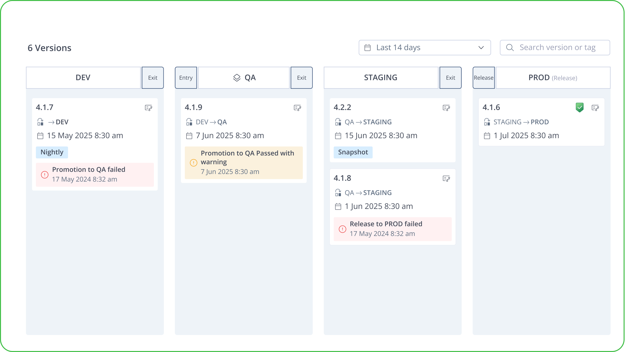Click calendar icon next to 1 Jul 2025
This screenshot has width=644, height=352.
point(487,136)
